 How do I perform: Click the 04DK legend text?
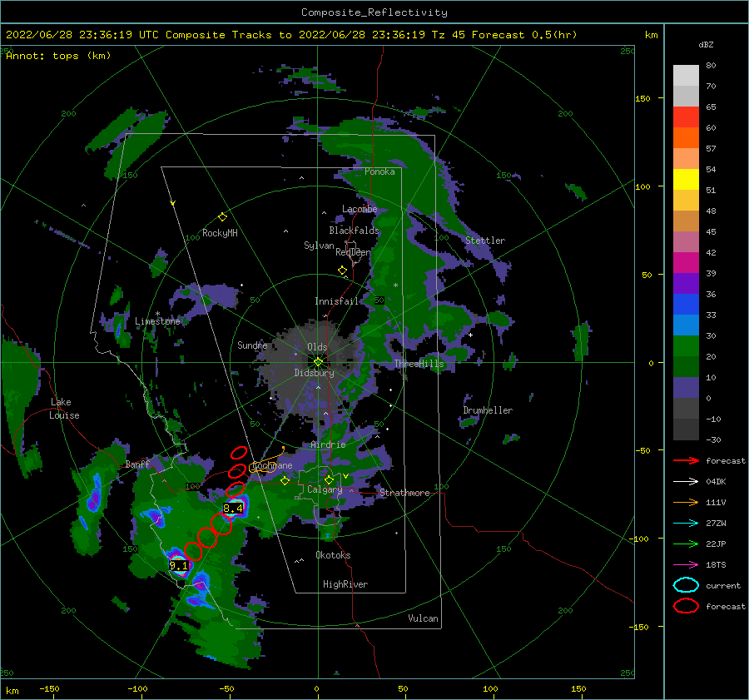coord(716,482)
